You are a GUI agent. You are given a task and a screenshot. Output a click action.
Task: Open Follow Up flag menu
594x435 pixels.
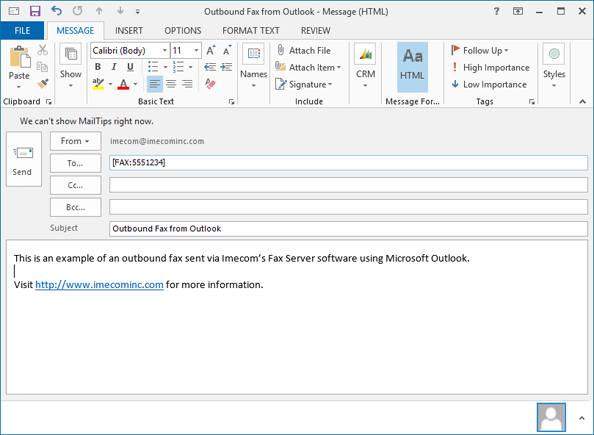click(x=480, y=50)
